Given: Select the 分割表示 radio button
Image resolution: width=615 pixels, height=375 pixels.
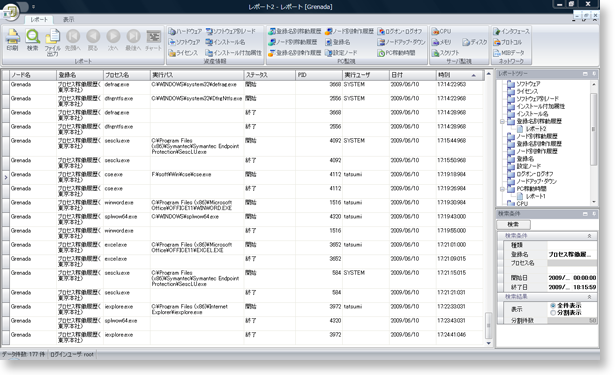Looking at the screenshot, I should coord(553,313).
